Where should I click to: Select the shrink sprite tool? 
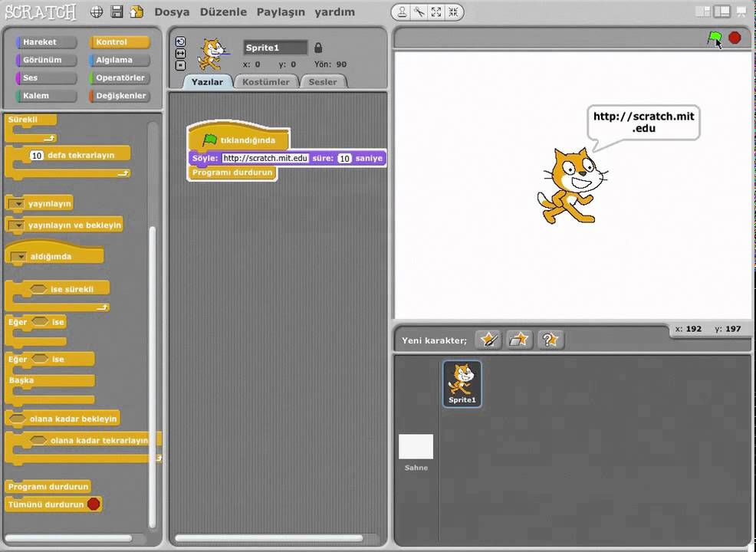click(453, 12)
